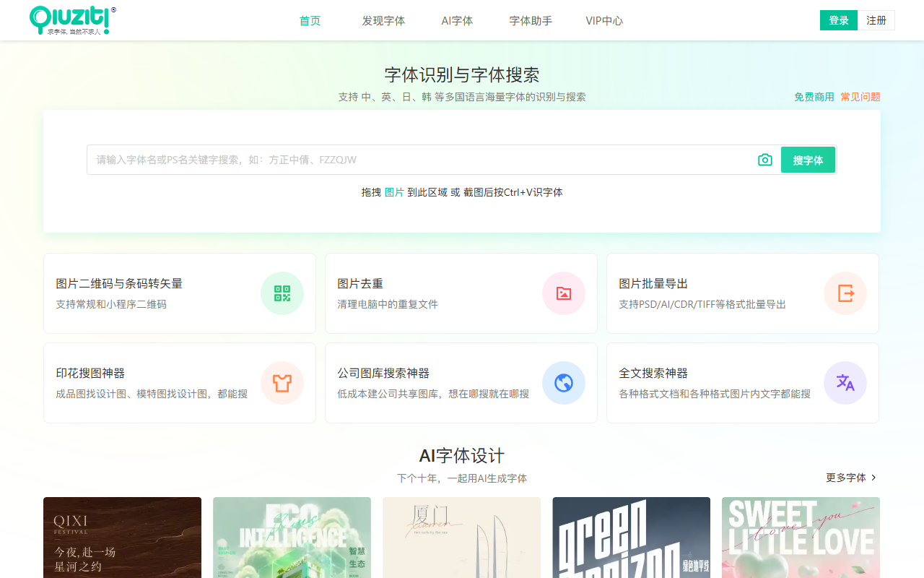Open the 字体助手 menu item

pos(531,21)
